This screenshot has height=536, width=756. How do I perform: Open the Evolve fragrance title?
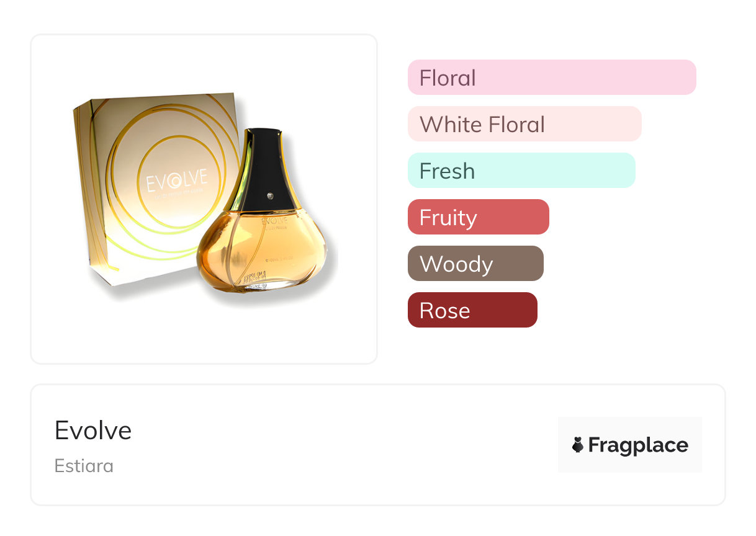point(93,431)
